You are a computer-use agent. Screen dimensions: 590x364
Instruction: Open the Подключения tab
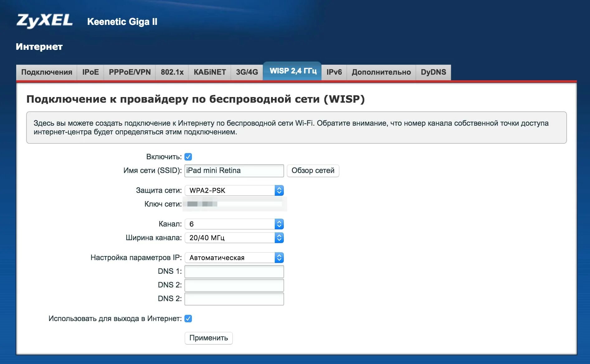tap(47, 72)
